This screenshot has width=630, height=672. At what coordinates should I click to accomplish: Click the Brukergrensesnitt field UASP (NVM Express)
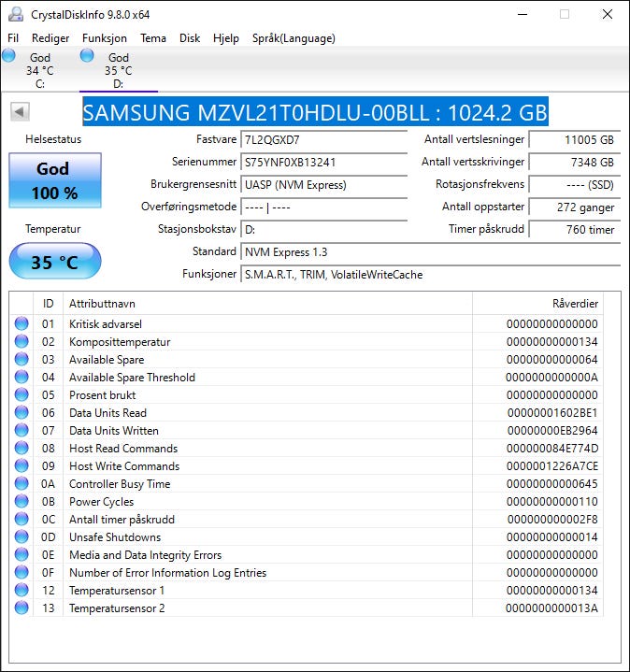coord(323,185)
